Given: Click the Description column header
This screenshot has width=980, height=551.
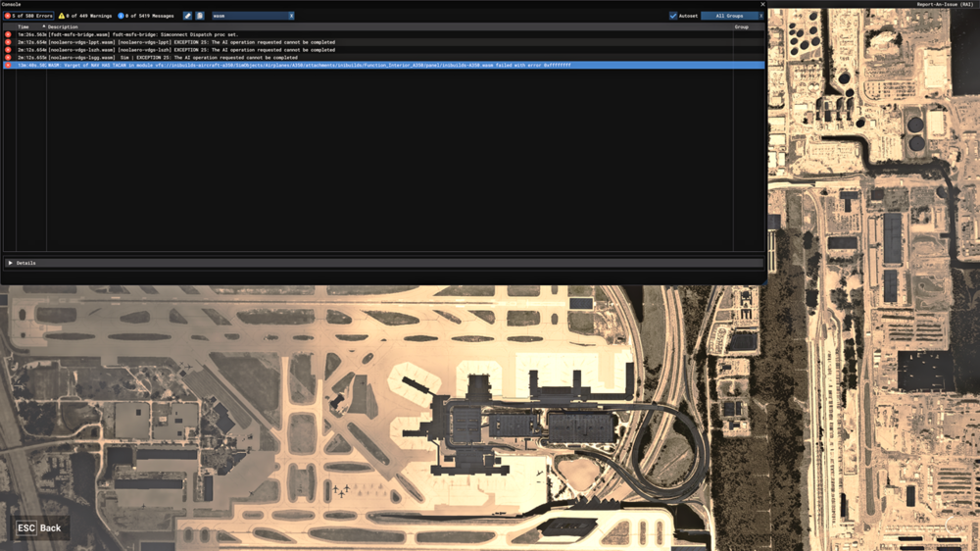Looking at the screenshot, I should (x=63, y=26).
